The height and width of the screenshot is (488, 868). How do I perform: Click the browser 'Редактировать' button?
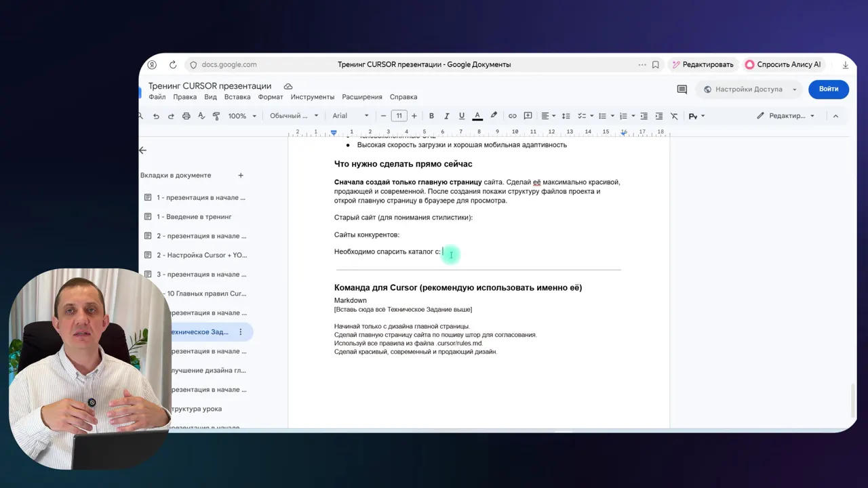[703, 65]
